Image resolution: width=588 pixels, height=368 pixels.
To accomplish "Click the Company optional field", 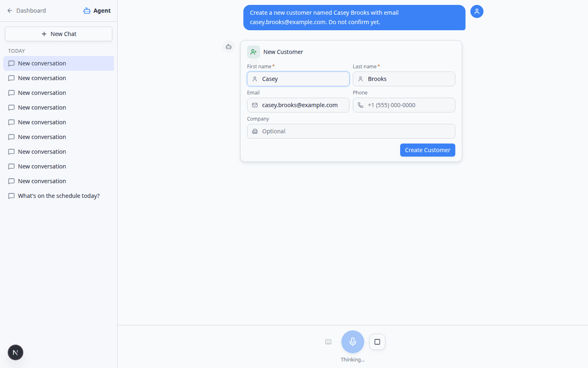I will coord(351,131).
